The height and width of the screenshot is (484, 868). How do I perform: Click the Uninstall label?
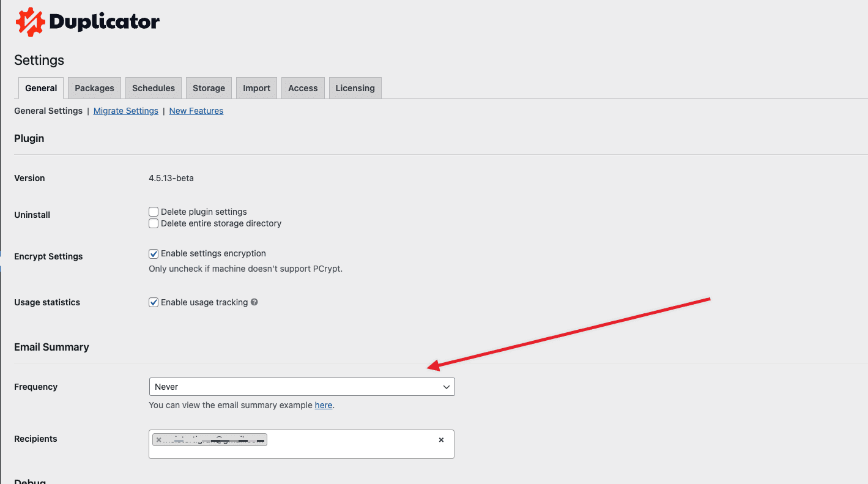[x=32, y=215]
